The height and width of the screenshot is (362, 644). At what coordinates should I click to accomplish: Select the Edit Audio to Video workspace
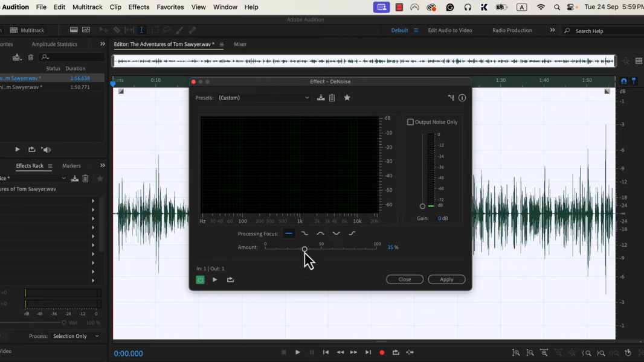(x=449, y=30)
